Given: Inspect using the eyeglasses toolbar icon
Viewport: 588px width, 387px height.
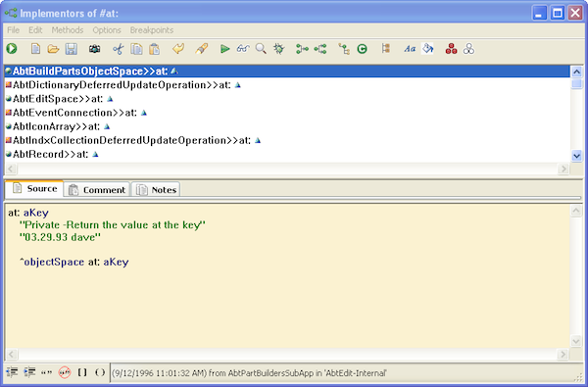Looking at the screenshot, I should click(243, 49).
